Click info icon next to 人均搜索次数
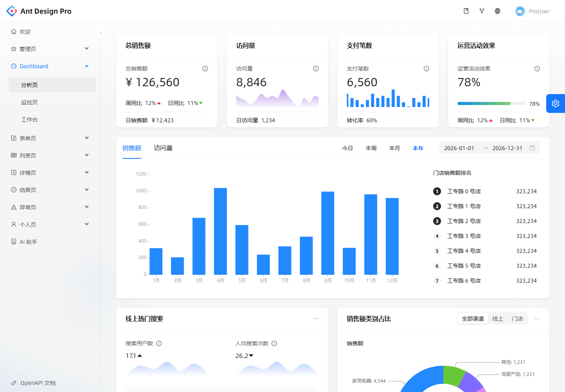Viewport: 565px width, 392px height. click(x=274, y=343)
